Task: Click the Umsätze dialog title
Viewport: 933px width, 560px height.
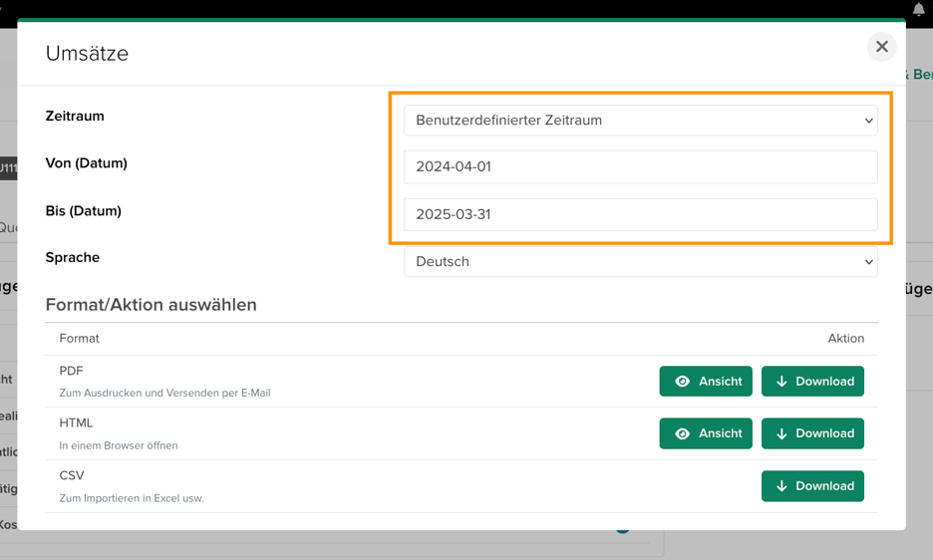Action: click(87, 54)
